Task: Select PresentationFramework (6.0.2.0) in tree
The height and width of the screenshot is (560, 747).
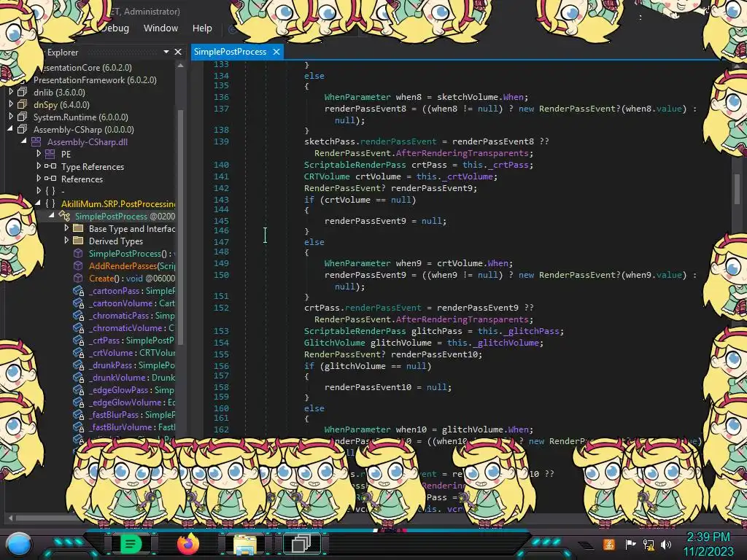Action: pyautogui.click(x=95, y=79)
